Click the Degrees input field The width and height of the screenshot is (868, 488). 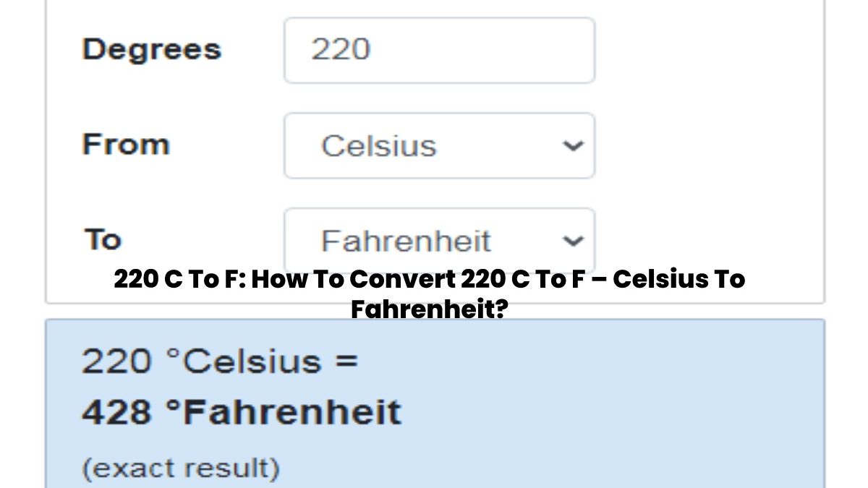pyautogui.click(x=439, y=51)
